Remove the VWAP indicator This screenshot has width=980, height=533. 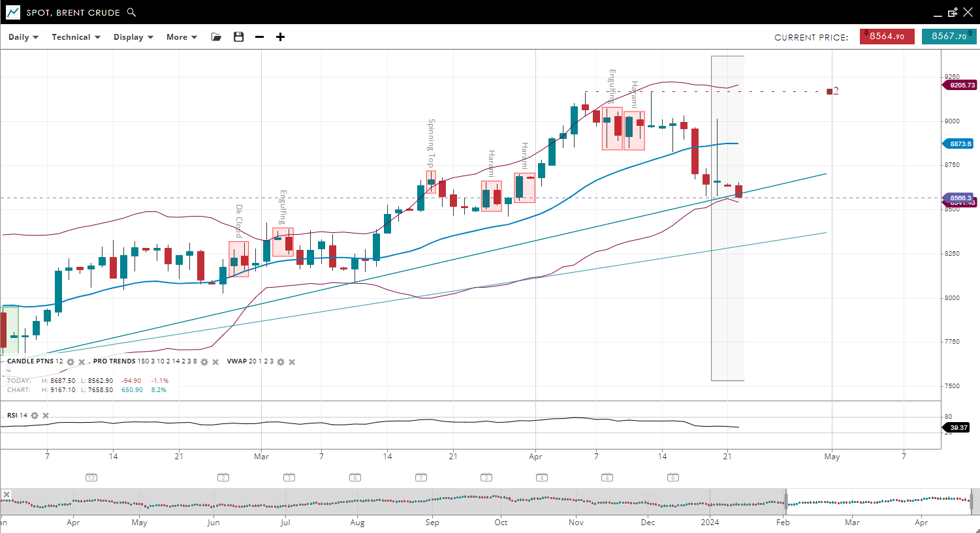coord(292,362)
